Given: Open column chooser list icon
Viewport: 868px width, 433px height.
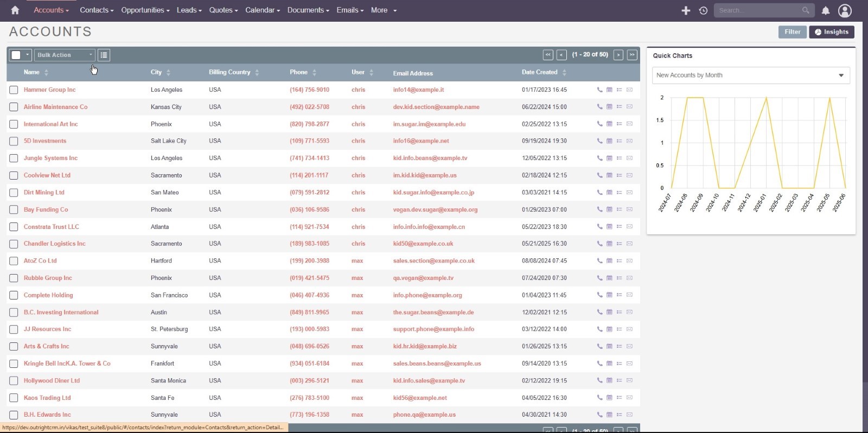Looking at the screenshot, I should [104, 55].
